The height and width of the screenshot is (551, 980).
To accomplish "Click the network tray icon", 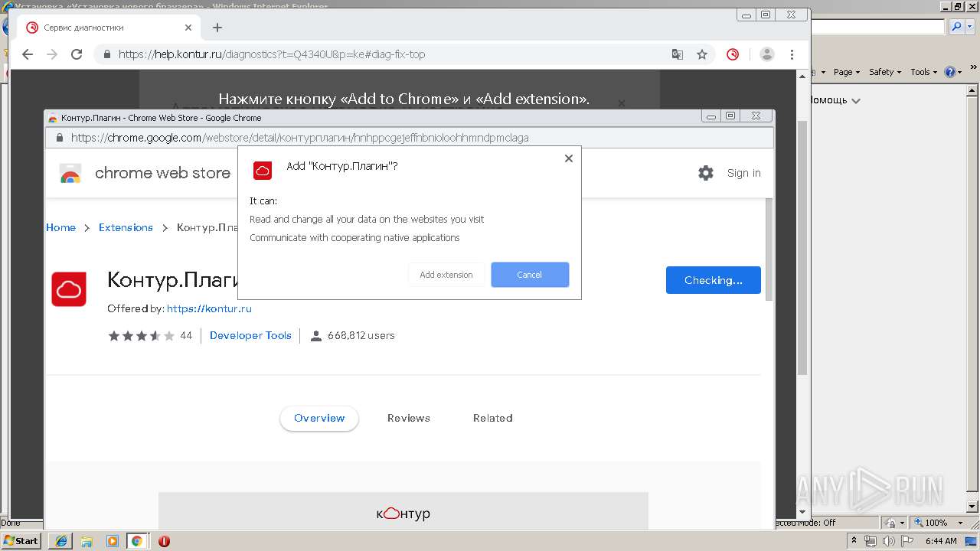I will coord(871,541).
